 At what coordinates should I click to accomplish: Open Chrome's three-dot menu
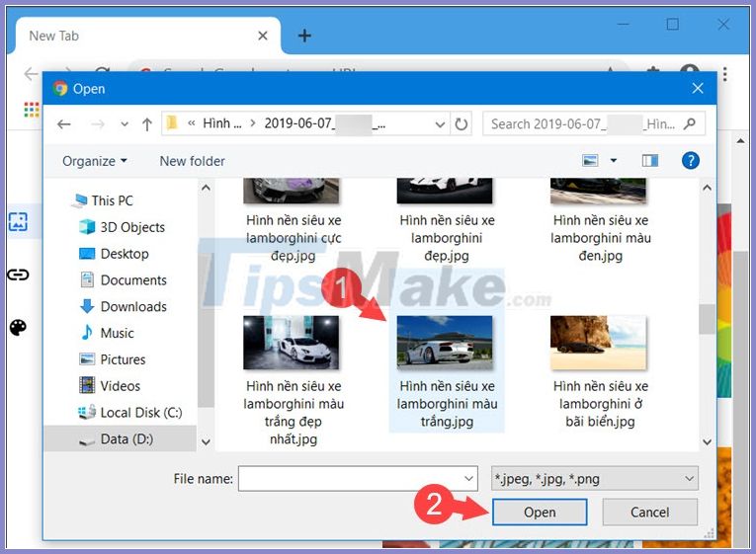pyautogui.click(x=724, y=73)
